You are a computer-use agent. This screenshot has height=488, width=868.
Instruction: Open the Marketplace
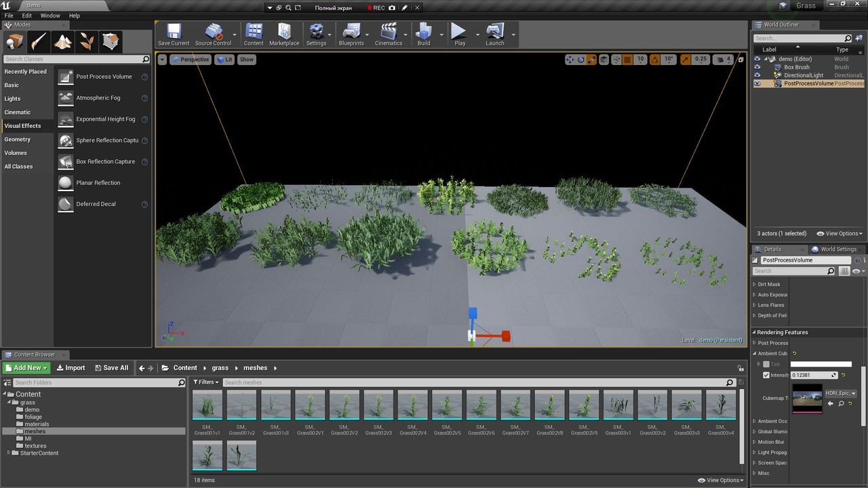click(284, 34)
